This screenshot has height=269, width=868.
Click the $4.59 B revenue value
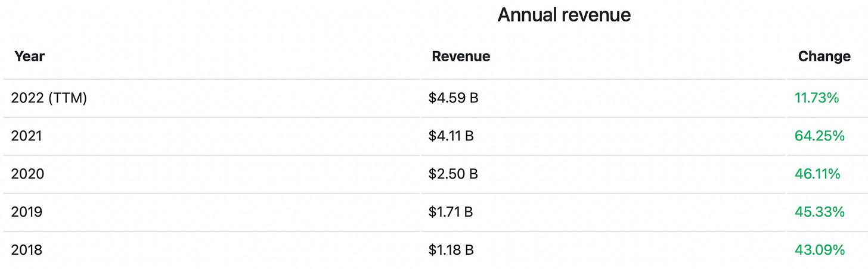(453, 98)
